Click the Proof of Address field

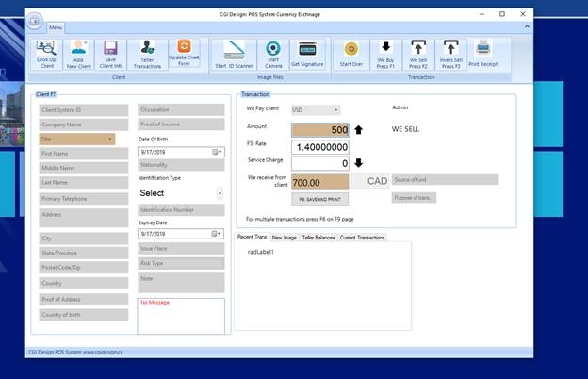83,299
